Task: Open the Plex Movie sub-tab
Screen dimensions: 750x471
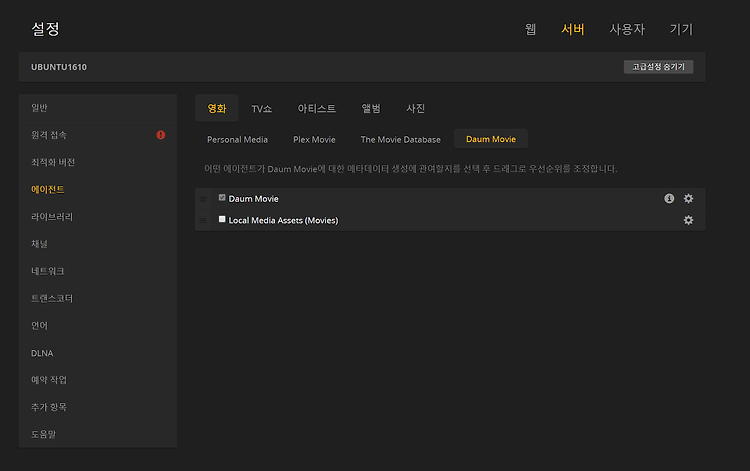Action: click(314, 139)
